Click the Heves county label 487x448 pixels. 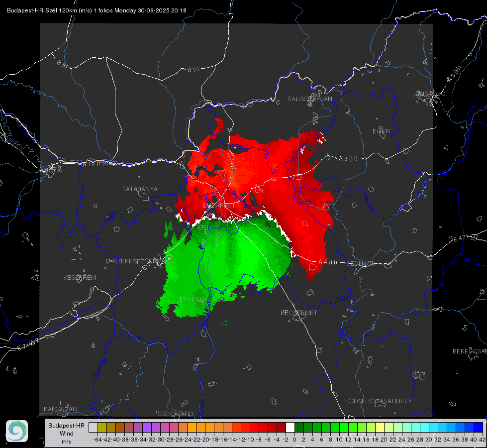tap(367, 202)
